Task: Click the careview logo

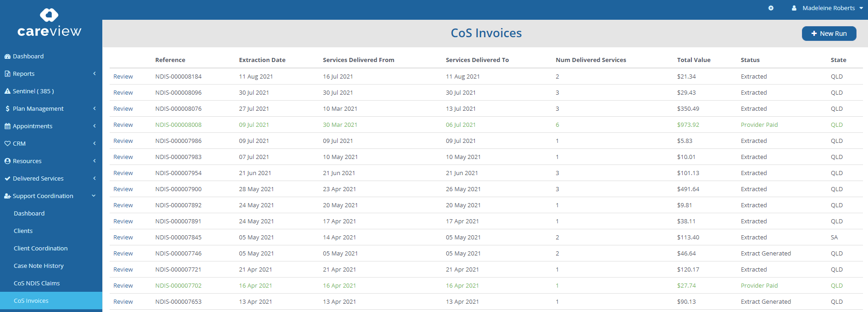Action: pyautogui.click(x=49, y=23)
